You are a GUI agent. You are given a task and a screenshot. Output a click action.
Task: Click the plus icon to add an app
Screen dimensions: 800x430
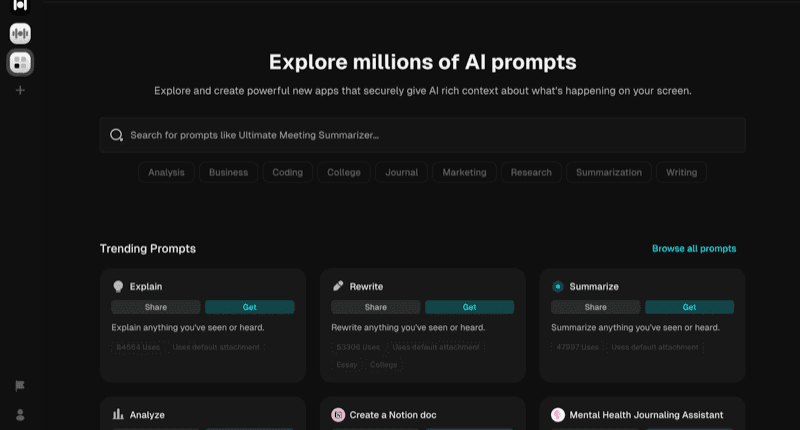[20, 91]
